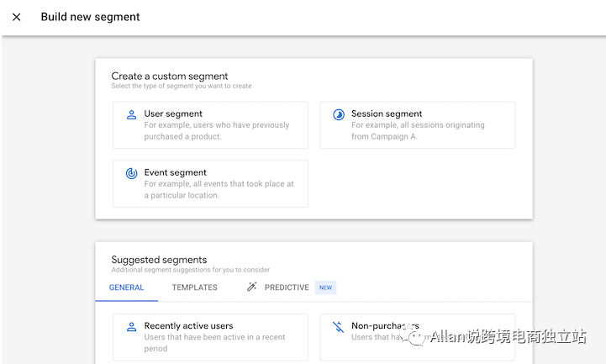This screenshot has width=606, height=364.
Task: Click the User segment example description text
Action: pos(216,130)
